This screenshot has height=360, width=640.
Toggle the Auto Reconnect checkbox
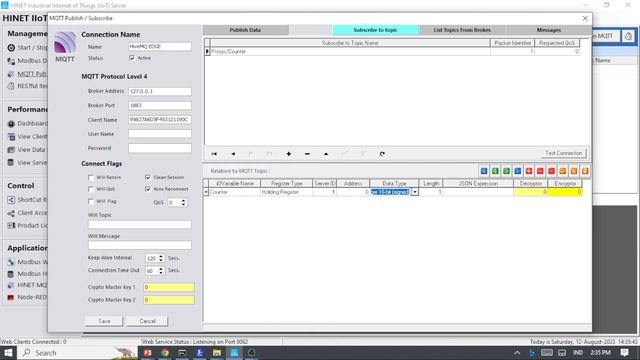[148, 189]
